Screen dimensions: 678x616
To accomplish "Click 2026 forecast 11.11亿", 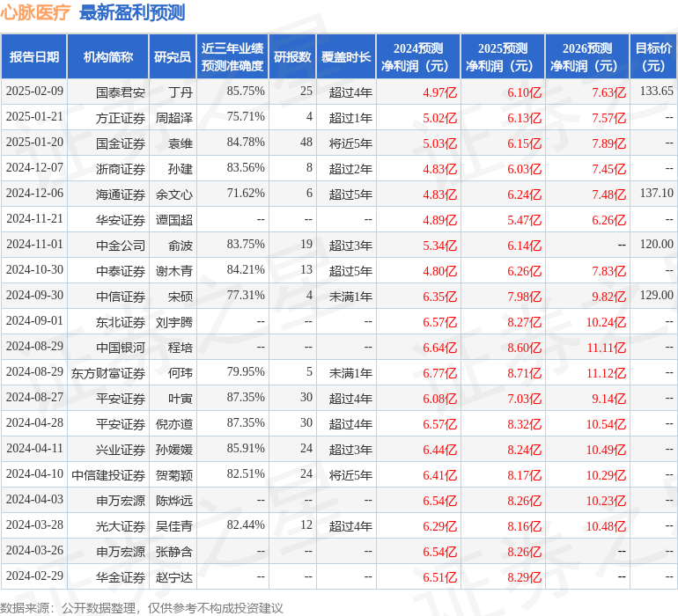I will (606, 347).
